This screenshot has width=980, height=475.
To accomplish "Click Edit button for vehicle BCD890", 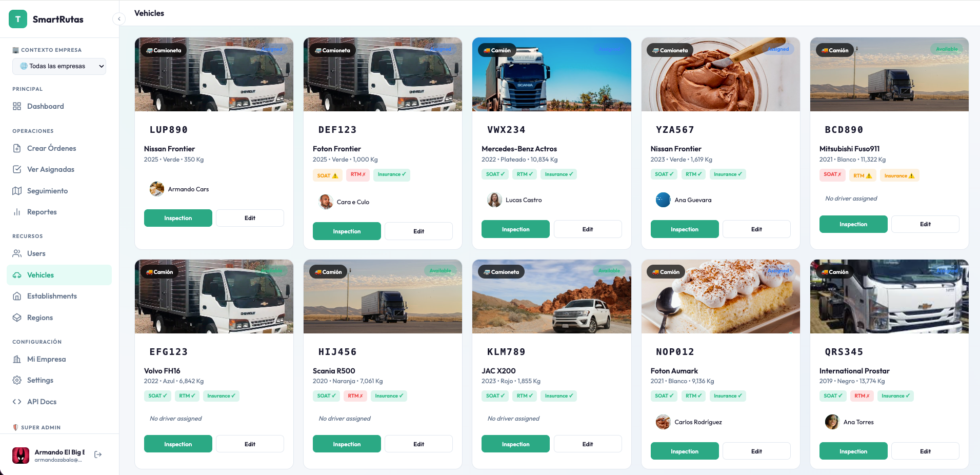I will click(x=925, y=224).
